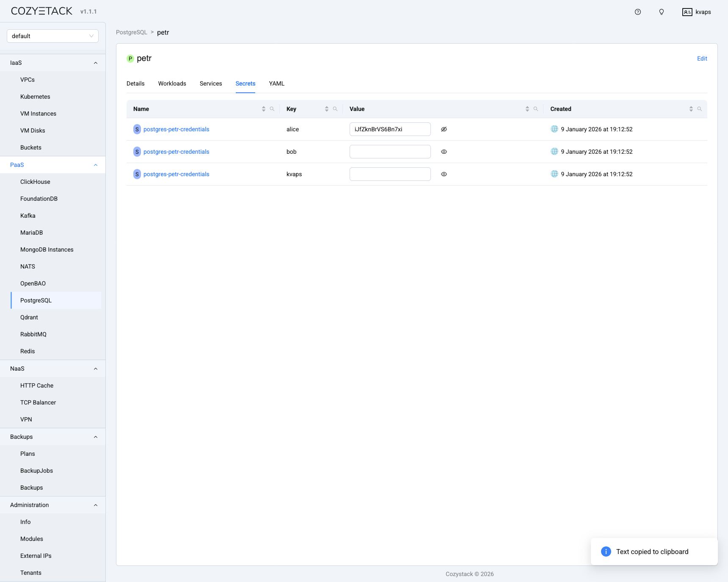Click the lightbulb icon near the top right
The height and width of the screenshot is (582, 728).
[x=661, y=12]
